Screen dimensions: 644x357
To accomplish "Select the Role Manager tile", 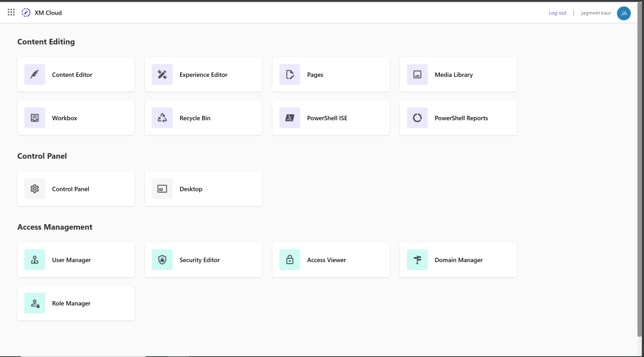I will [76, 303].
